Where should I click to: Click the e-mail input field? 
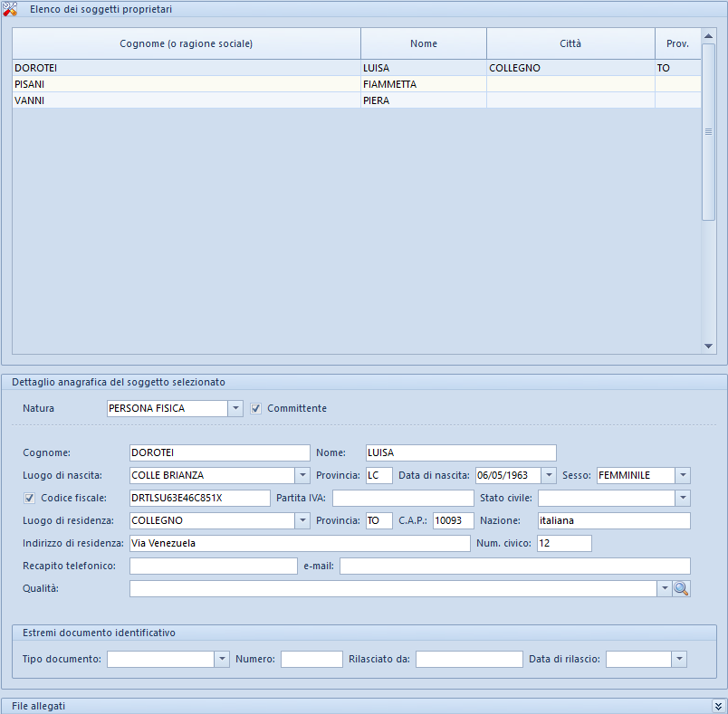coord(515,566)
